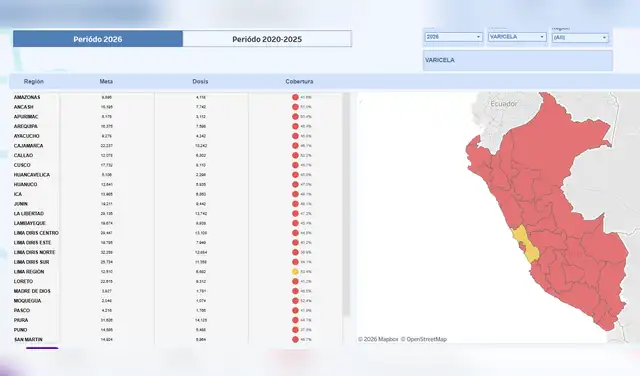The height and width of the screenshot is (376, 640).
Task: Select the ANCASH region name
Action: (x=24, y=107)
